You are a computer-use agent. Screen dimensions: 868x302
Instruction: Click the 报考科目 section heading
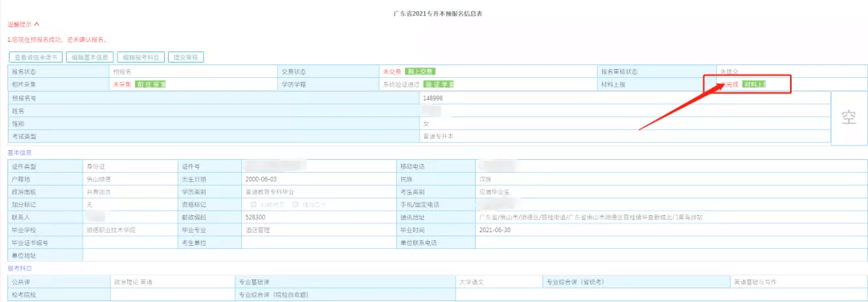19,268
